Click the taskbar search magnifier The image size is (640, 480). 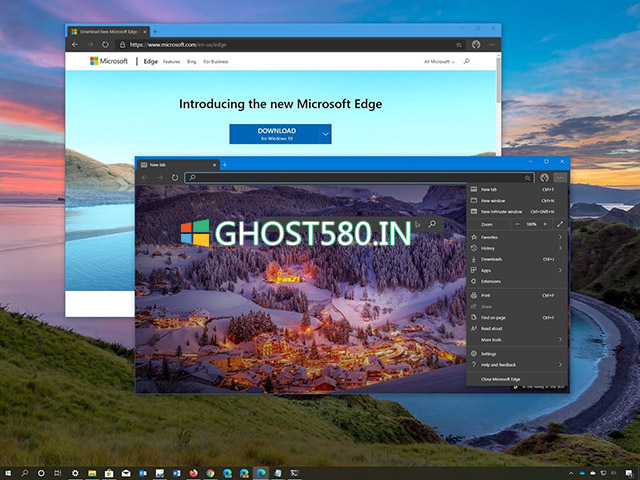pos(24,473)
